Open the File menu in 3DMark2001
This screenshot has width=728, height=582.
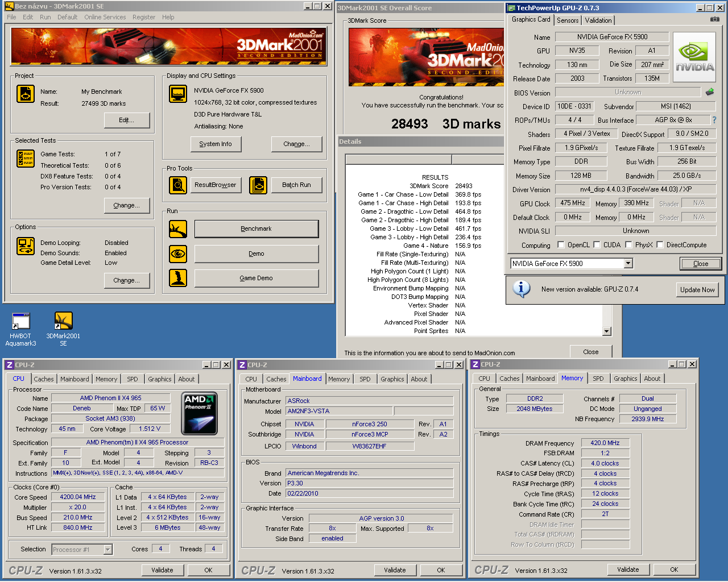coord(11,17)
